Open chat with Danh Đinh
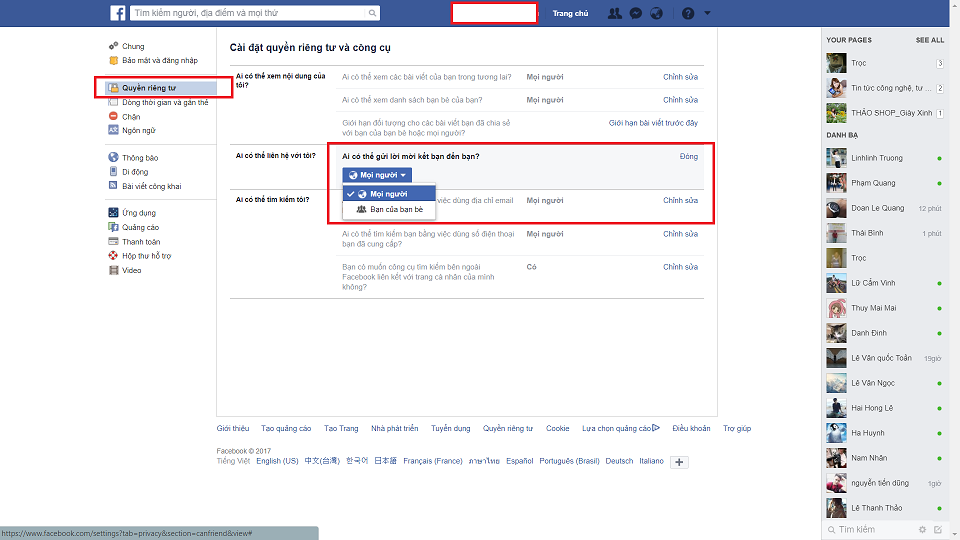Screen dimensions: 960x540 (x=885, y=333)
